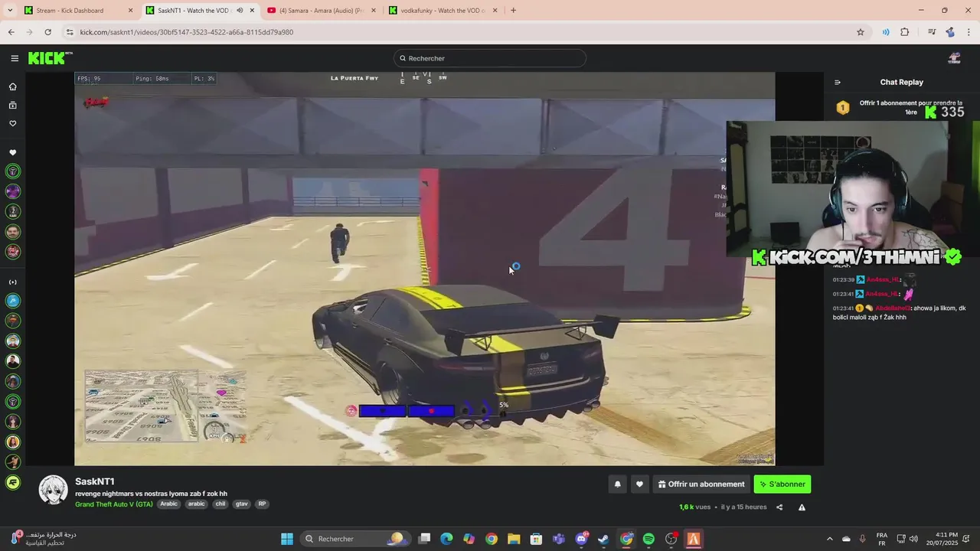Image resolution: width=980 pixels, height=551 pixels.
Task: Report the video with warning triangle icon
Action: 802,507
